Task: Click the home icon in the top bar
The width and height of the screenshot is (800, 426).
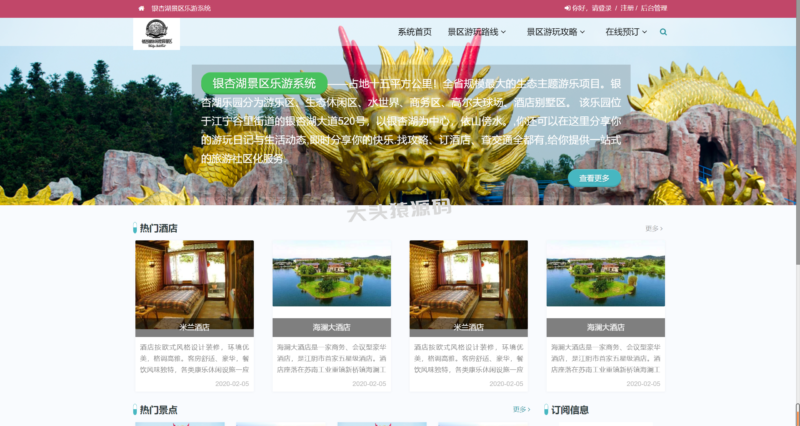Action: coord(141,8)
